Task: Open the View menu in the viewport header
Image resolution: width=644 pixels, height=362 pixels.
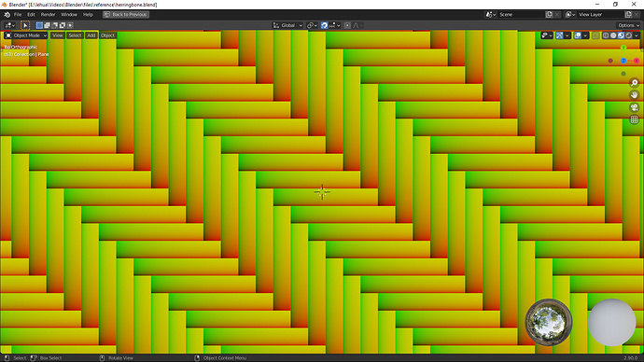Action: coord(58,35)
